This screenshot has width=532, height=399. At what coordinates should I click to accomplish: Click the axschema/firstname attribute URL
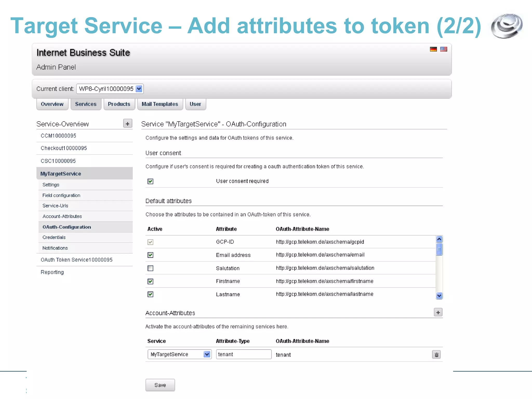(x=324, y=281)
